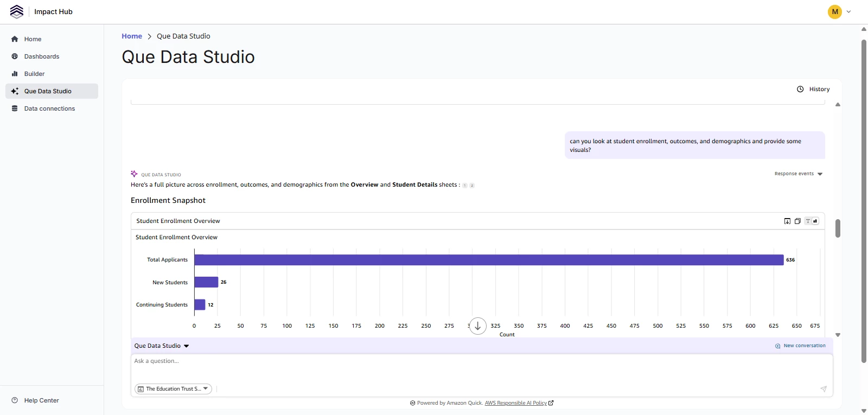This screenshot has height=415, width=868.
Task: Go to Home in the sidebar
Action: click(x=52, y=39)
